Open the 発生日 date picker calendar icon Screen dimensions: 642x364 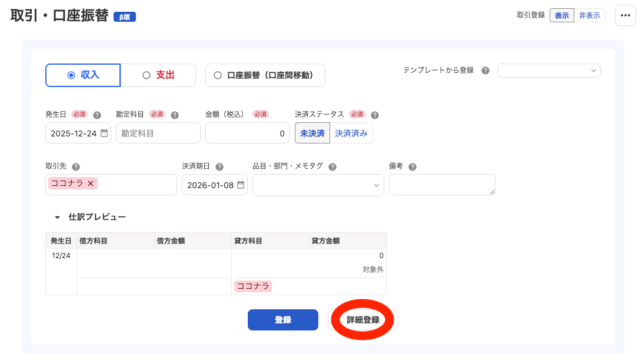pos(104,133)
